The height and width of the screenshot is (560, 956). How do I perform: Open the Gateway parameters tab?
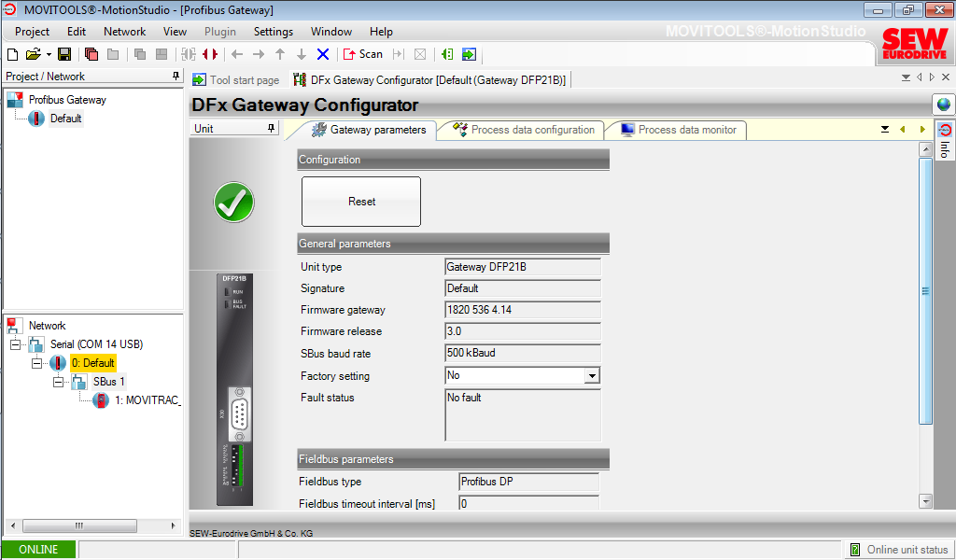point(368,130)
